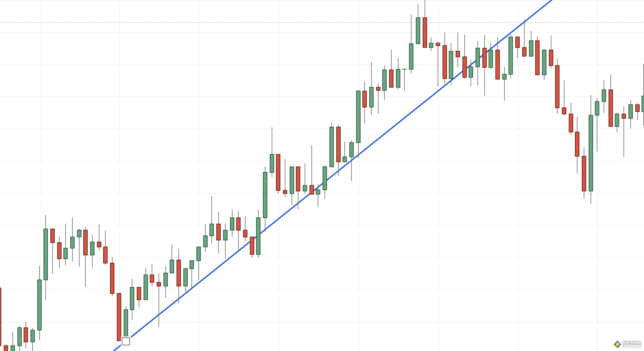This screenshot has width=644, height=351.
Task: Click the red candle just left of the anchor handle
Action: [x=119, y=317]
